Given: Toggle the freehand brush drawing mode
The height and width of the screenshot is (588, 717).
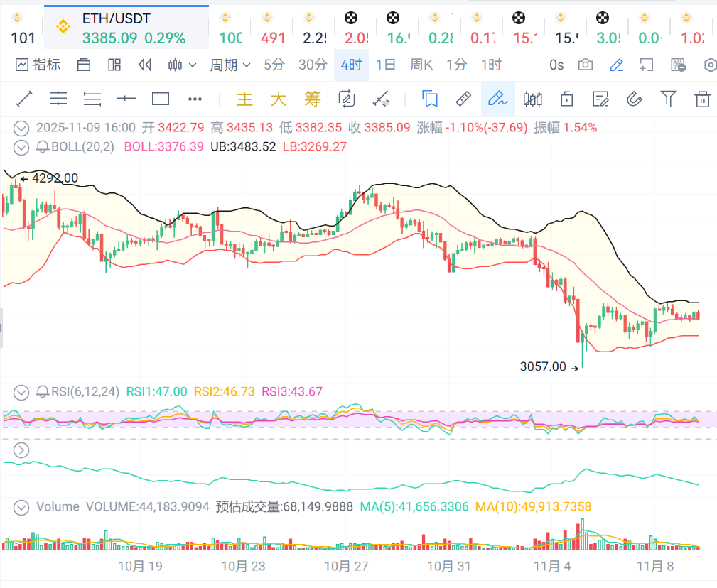Looking at the screenshot, I should (x=497, y=99).
